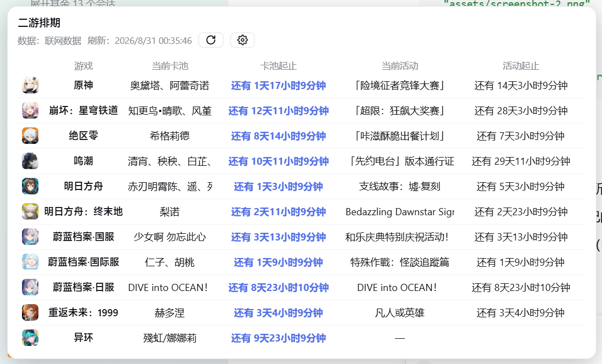Click the 还有 10天11小时9分钟 banner countdown
Viewport: 602px width, 364px height.
[278, 161]
